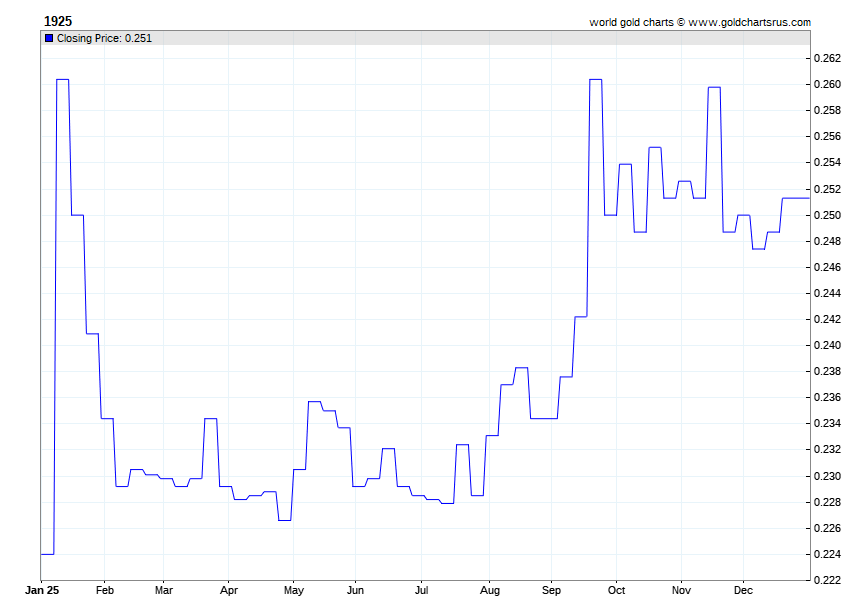
Task: Click the Apr month axis label
Action: point(228,591)
